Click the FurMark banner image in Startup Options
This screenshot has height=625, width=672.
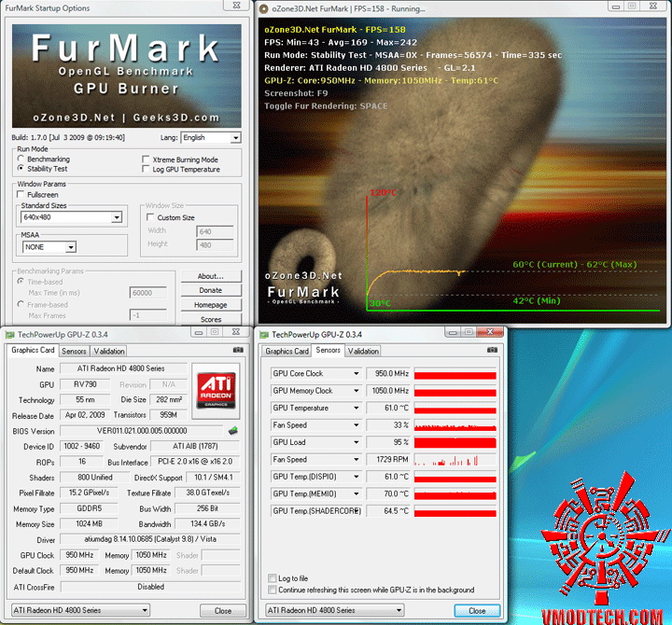(x=126, y=76)
